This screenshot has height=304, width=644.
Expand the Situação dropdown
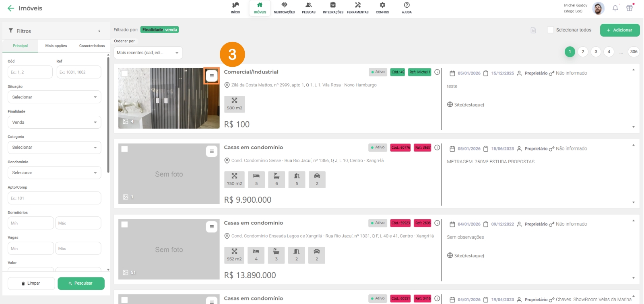coord(54,97)
